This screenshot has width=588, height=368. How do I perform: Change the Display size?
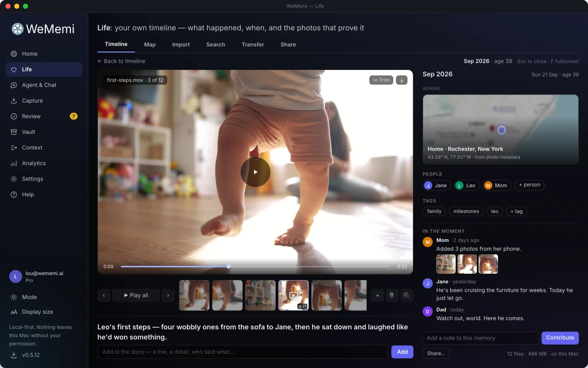coord(44,312)
